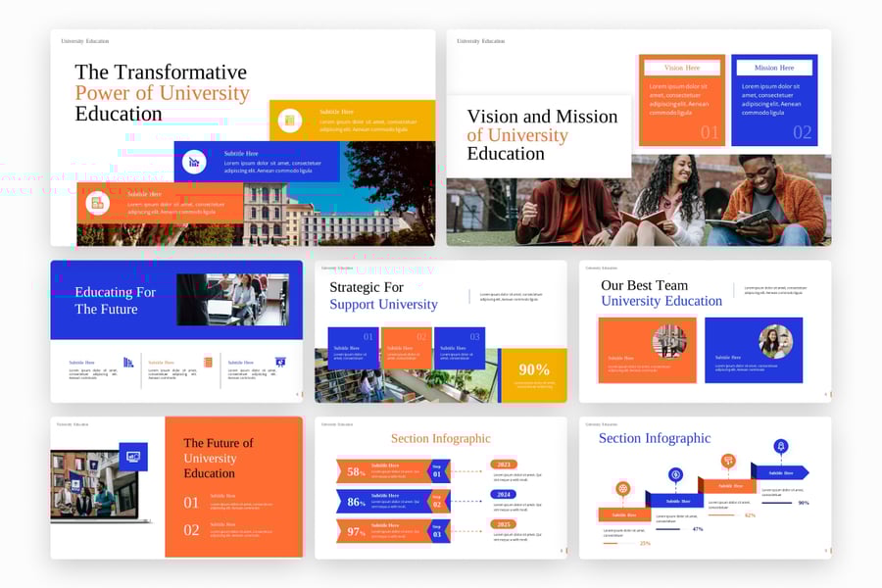Screen dimensions: 882x588
Task: Click the orange team member circular photo
Action: click(669, 341)
